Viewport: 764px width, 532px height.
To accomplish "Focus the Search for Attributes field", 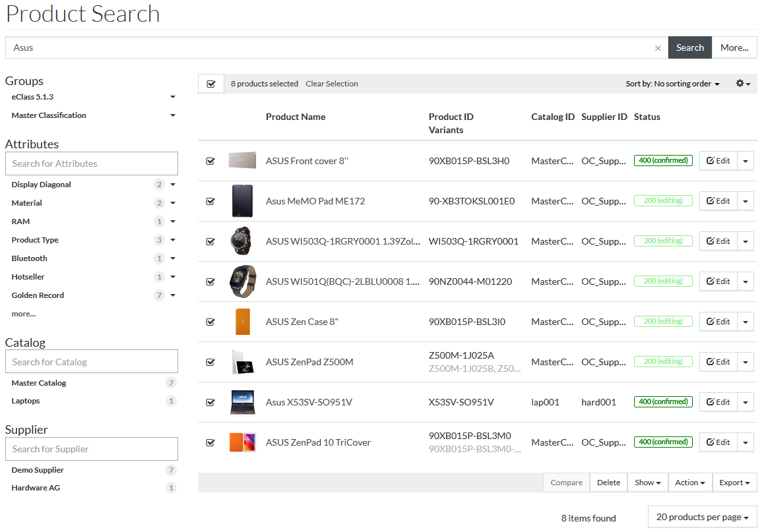I will [x=92, y=163].
